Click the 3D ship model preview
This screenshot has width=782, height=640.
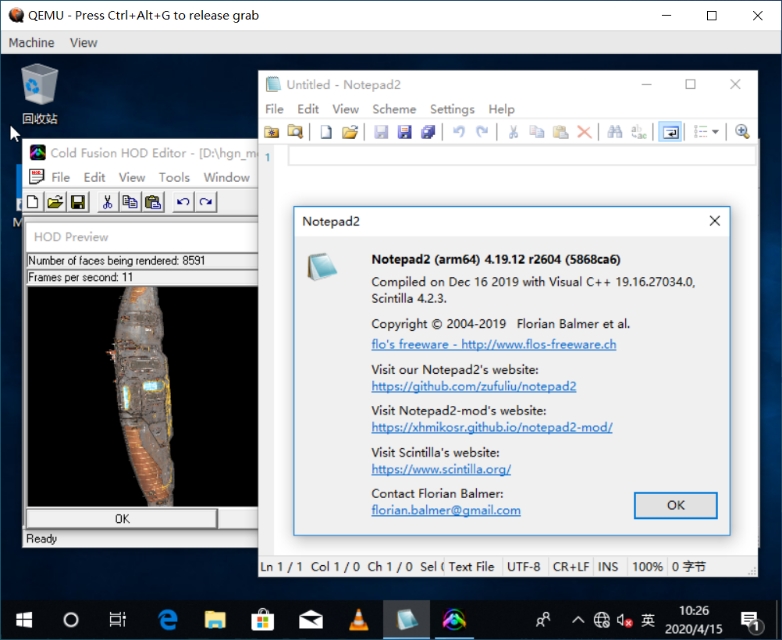click(x=143, y=396)
